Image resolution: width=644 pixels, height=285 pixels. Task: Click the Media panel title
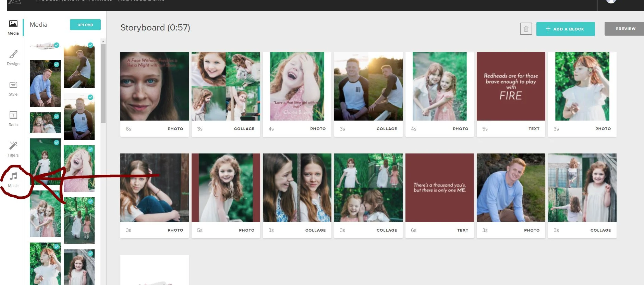[x=38, y=25]
